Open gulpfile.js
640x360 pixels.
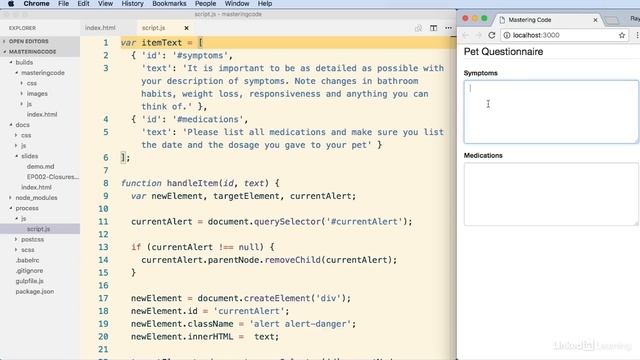[29, 281]
